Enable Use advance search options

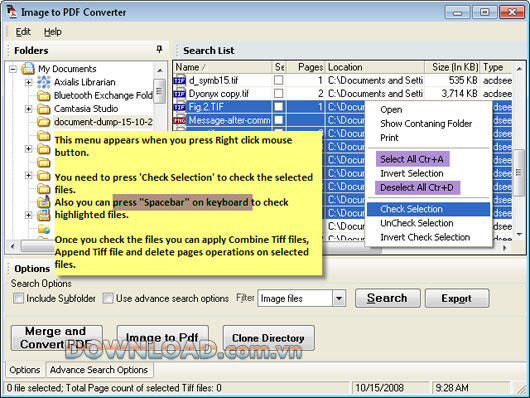coord(108,298)
